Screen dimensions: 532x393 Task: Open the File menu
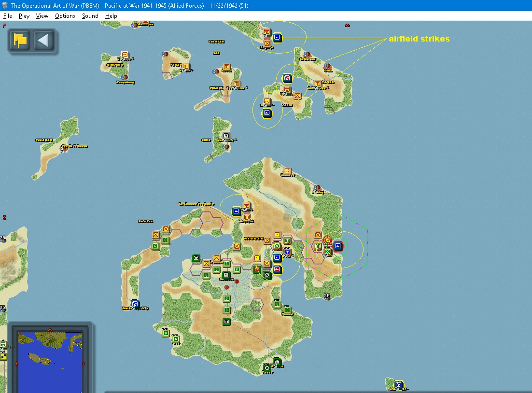pyautogui.click(x=7, y=16)
